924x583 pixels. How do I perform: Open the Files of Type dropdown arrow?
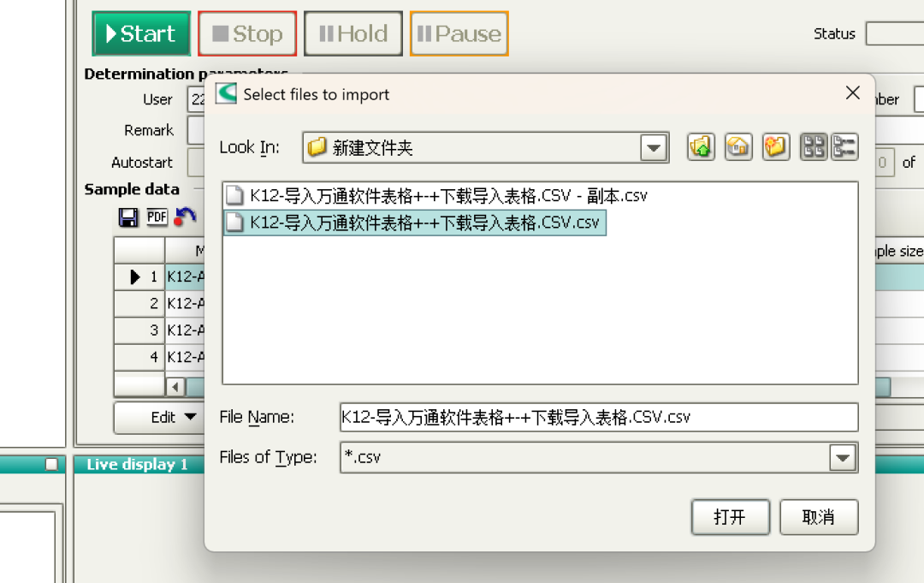pos(843,457)
